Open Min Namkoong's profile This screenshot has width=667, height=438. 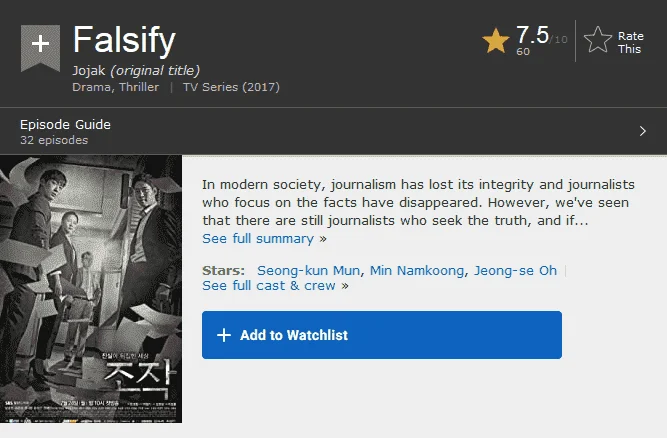417,270
